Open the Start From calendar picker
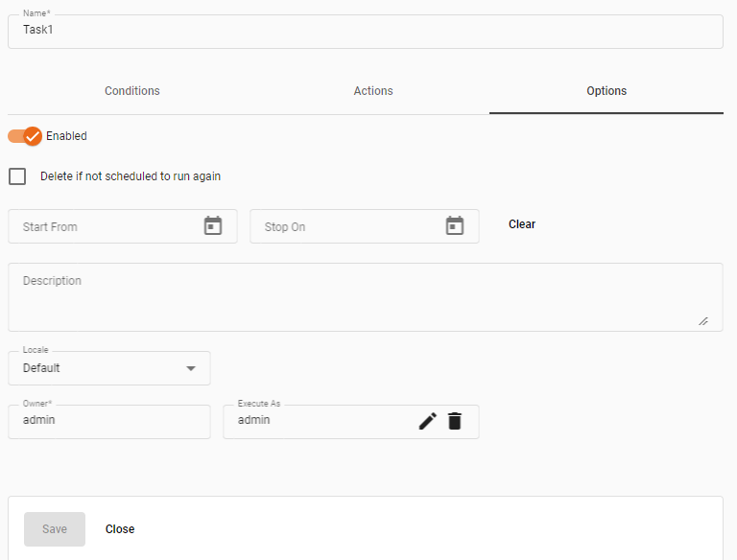Viewport: 737px width, 560px height. coord(213,226)
